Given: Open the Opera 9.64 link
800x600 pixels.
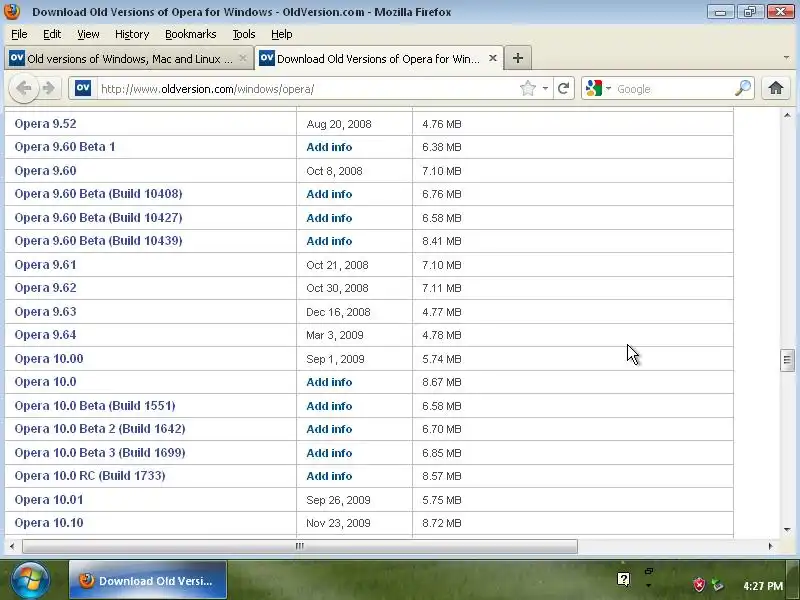Looking at the screenshot, I should click(45, 335).
